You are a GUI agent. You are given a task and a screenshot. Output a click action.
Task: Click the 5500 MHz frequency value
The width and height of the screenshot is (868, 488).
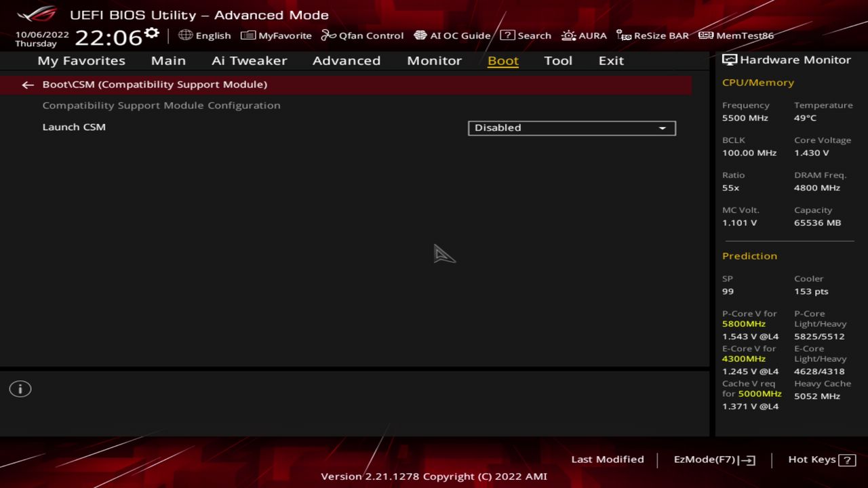(745, 118)
